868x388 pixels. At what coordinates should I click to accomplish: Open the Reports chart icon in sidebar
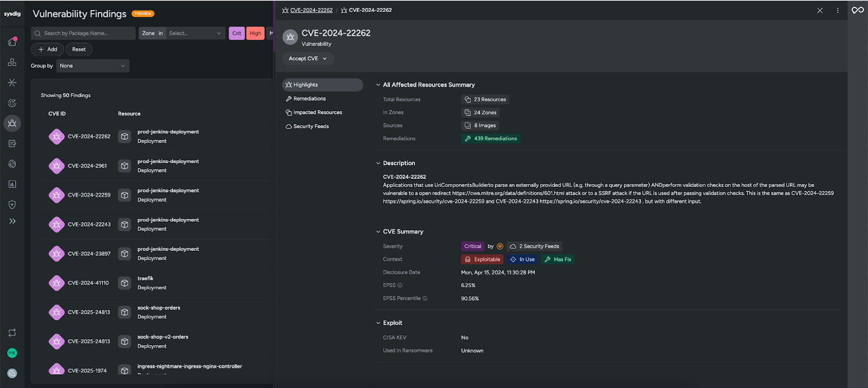tap(12, 184)
